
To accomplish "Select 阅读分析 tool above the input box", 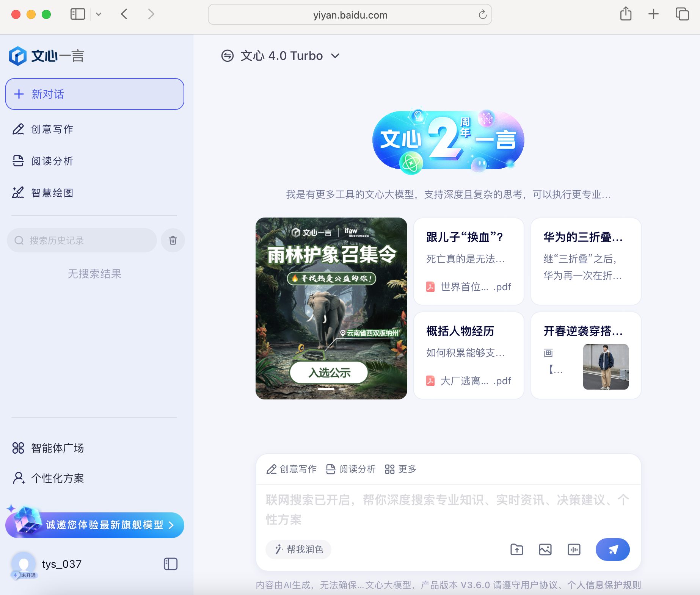I will [351, 469].
